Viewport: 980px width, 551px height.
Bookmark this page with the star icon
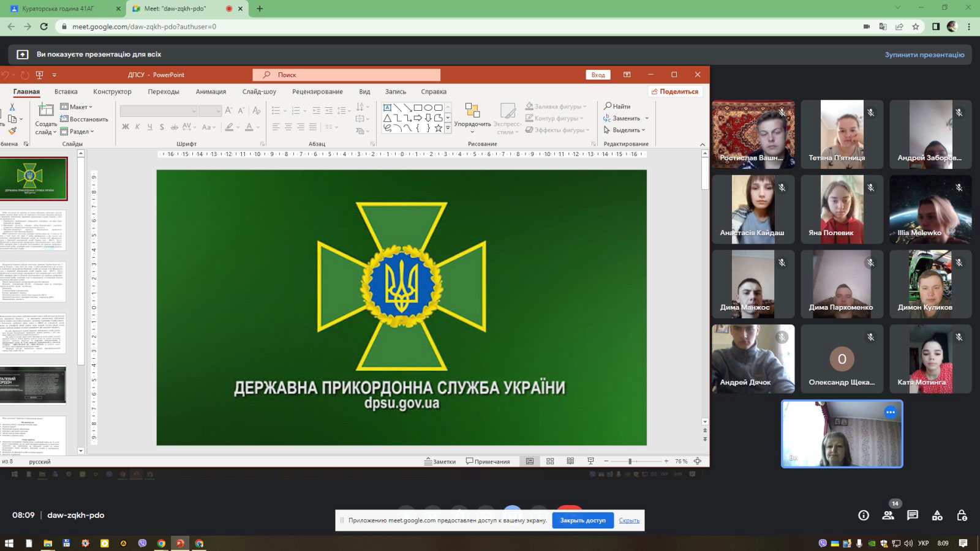tap(916, 26)
